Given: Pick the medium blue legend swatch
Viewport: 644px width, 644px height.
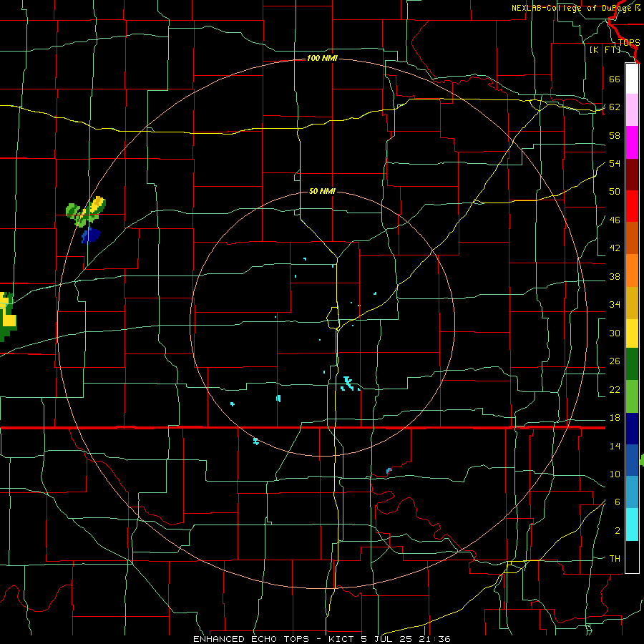Looking at the screenshot, I should (x=632, y=460).
